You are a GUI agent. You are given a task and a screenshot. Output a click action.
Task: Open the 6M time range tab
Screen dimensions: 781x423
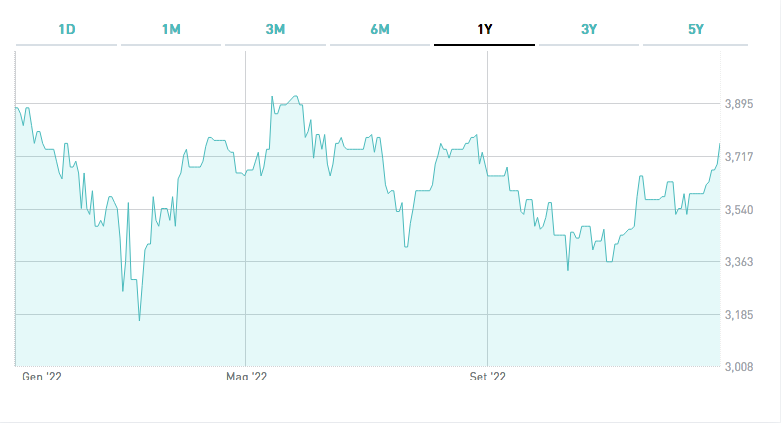coord(380,29)
